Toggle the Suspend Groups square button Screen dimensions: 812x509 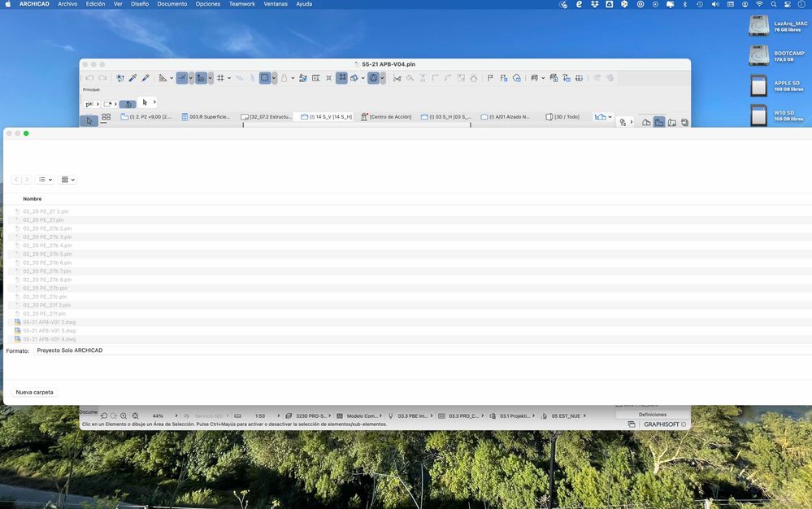(265, 78)
